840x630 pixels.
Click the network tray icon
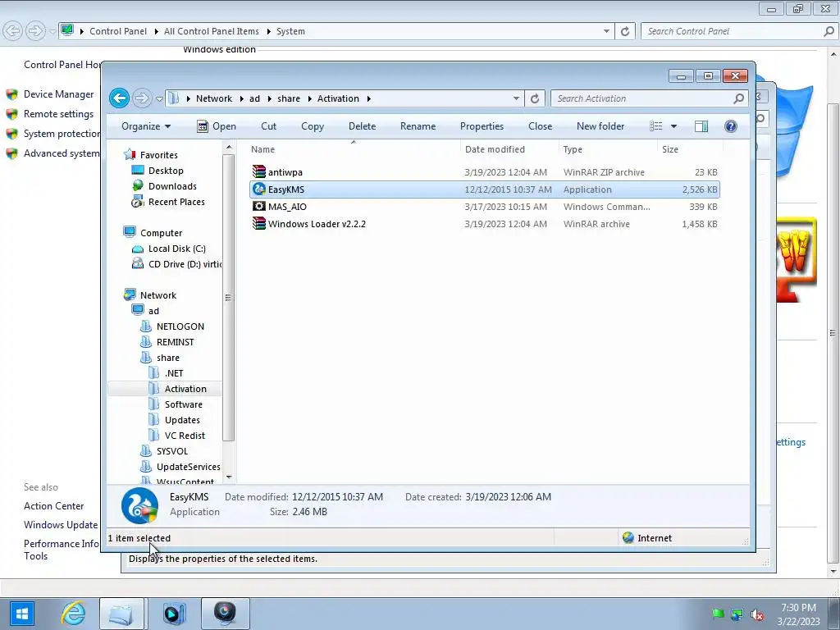[737, 614]
